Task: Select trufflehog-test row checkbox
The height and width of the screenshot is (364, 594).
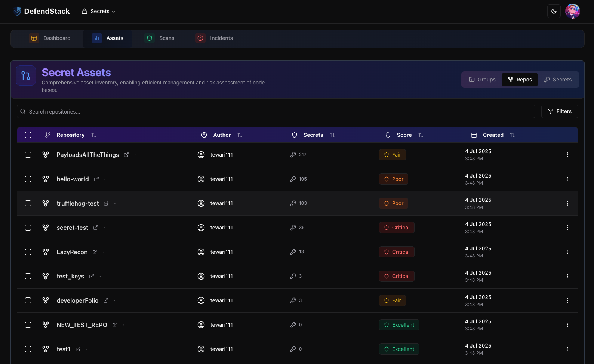Action: tap(28, 203)
